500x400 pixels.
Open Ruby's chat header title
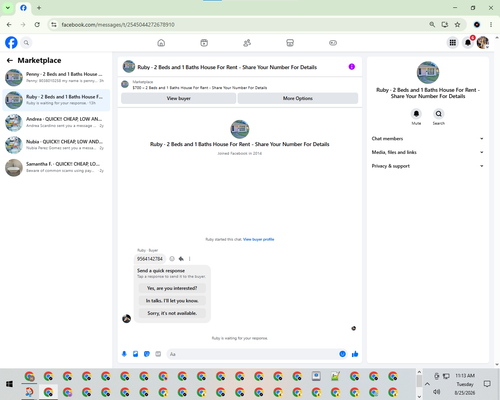(227, 67)
